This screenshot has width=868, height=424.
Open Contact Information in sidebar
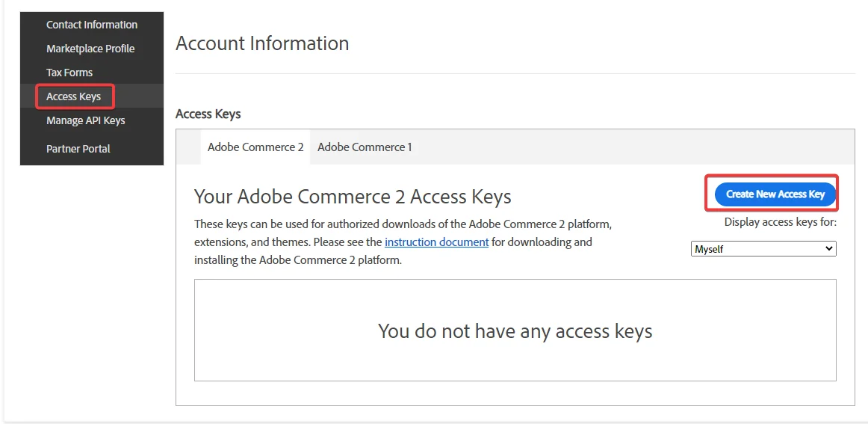click(x=92, y=25)
